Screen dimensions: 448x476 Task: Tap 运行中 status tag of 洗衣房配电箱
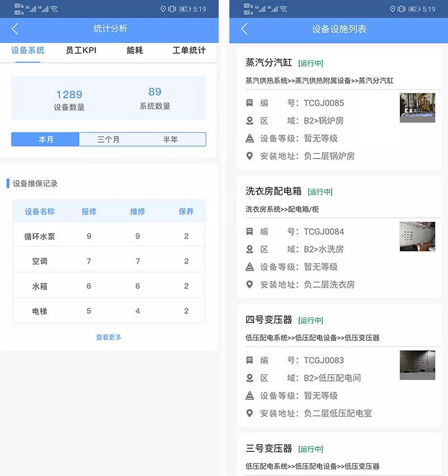click(320, 192)
